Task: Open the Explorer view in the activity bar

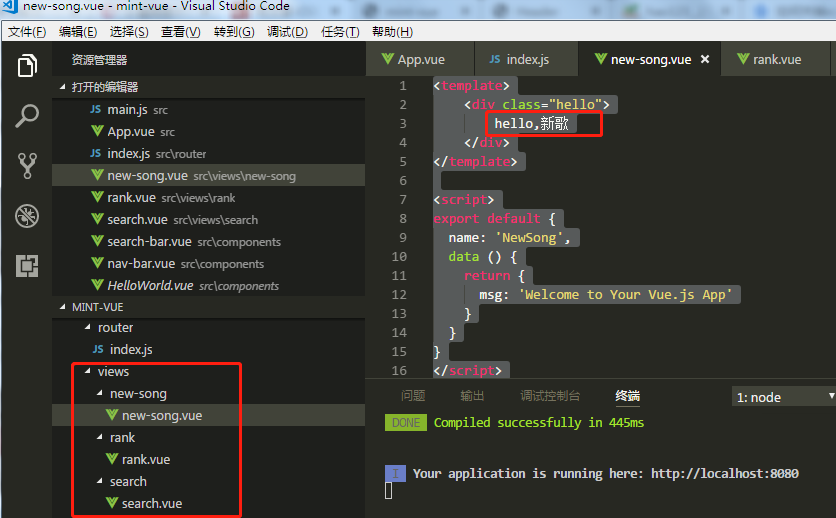Action: tap(27, 66)
